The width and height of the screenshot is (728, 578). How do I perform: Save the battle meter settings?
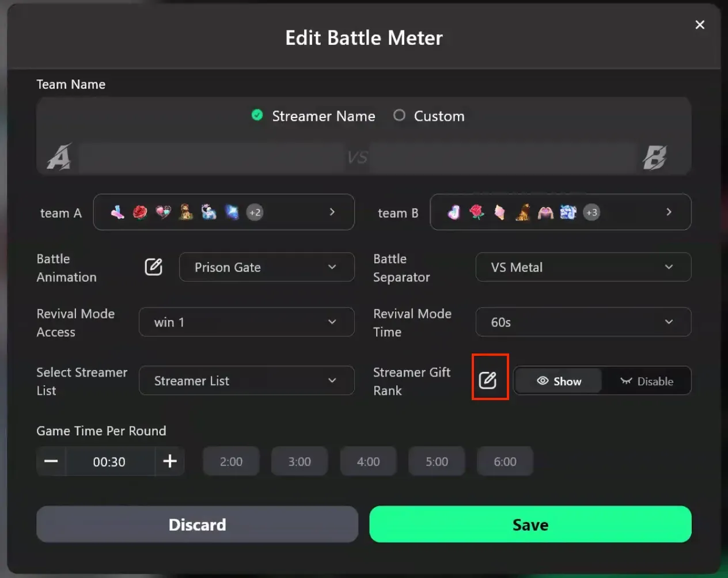tap(530, 524)
